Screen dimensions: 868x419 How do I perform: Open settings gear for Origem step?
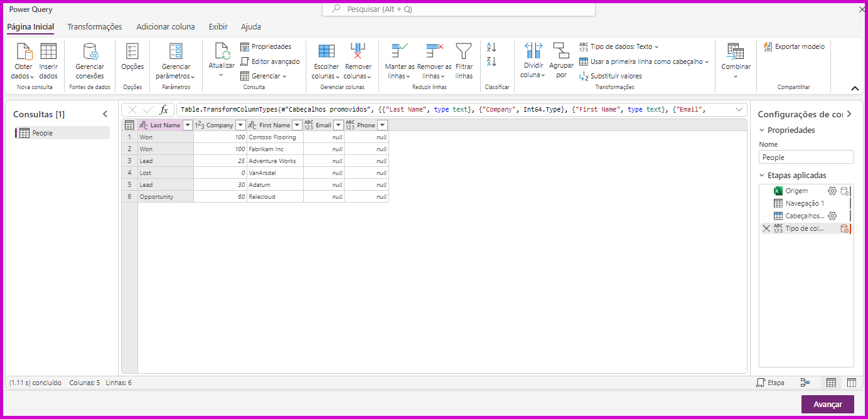[x=832, y=191]
